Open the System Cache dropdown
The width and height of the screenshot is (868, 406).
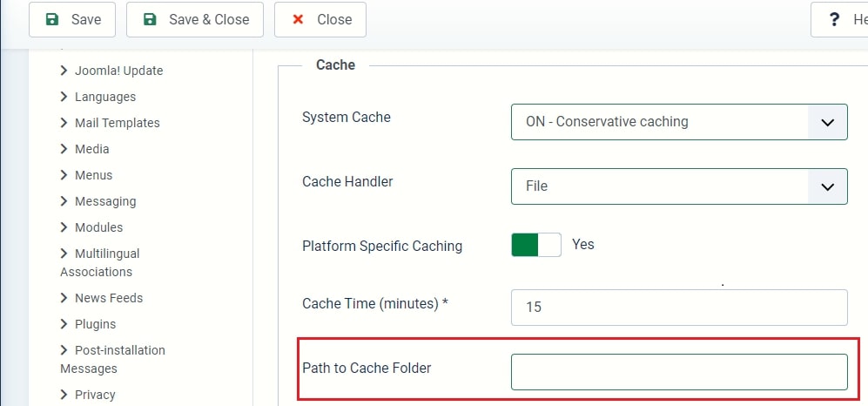click(x=679, y=122)
